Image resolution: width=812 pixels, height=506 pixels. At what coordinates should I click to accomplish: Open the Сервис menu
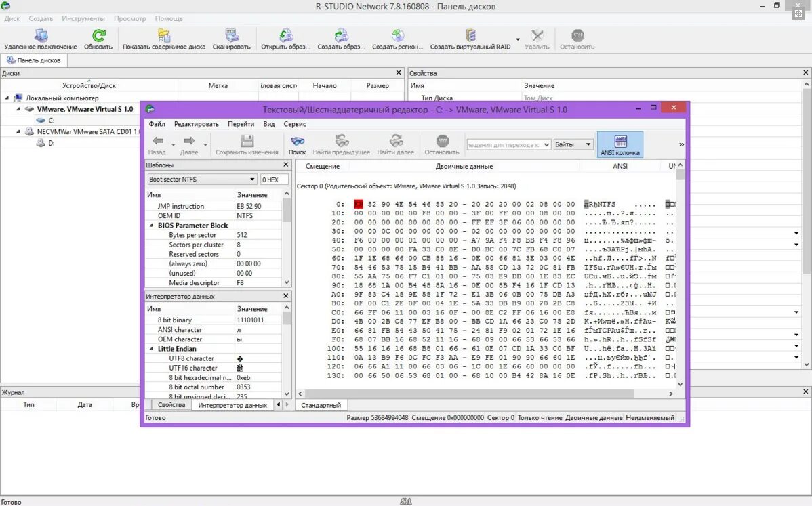click(295, 124)
